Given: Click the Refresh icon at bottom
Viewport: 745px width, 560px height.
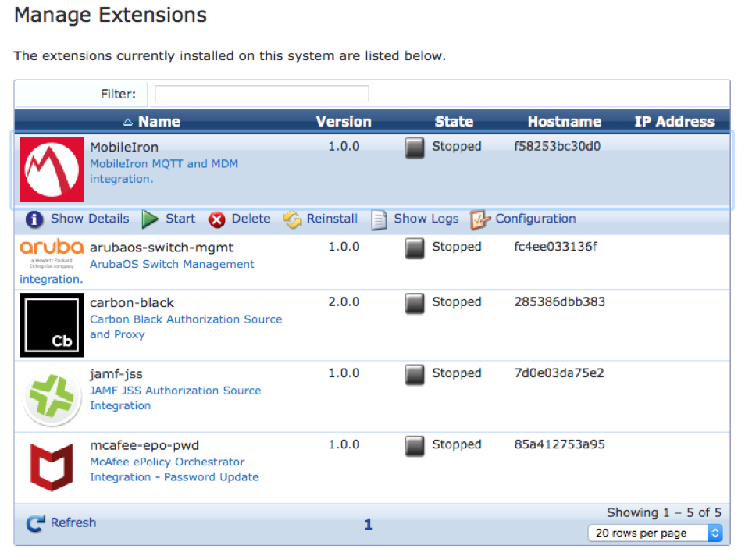Looking at the screenshot, I should [x=35, y=523].
